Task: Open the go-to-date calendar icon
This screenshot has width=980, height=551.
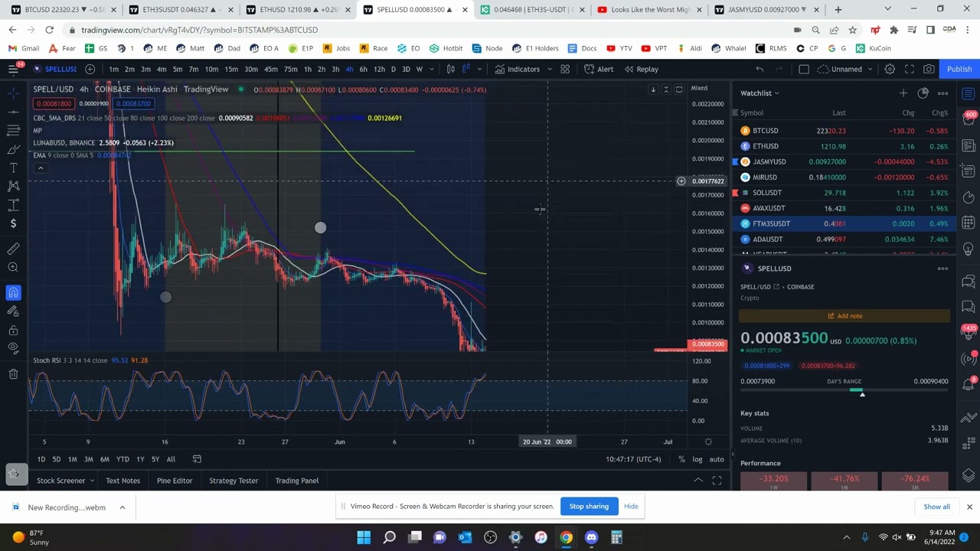Action: tap(197, 459)
